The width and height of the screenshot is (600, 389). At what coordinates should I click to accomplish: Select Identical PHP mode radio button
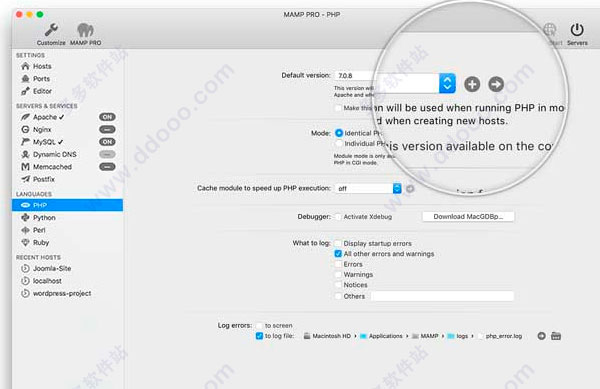(339, 133)
